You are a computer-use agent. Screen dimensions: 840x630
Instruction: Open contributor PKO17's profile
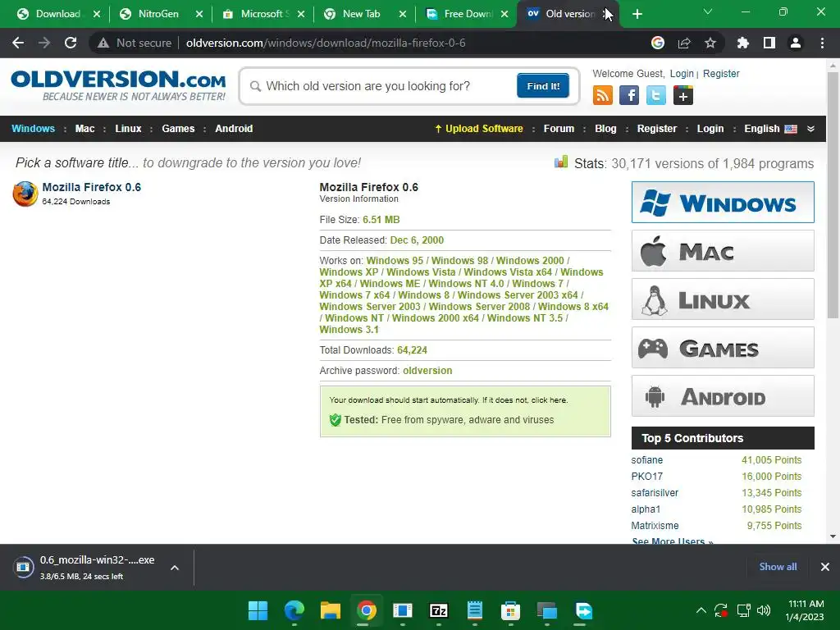click(646, 477)
